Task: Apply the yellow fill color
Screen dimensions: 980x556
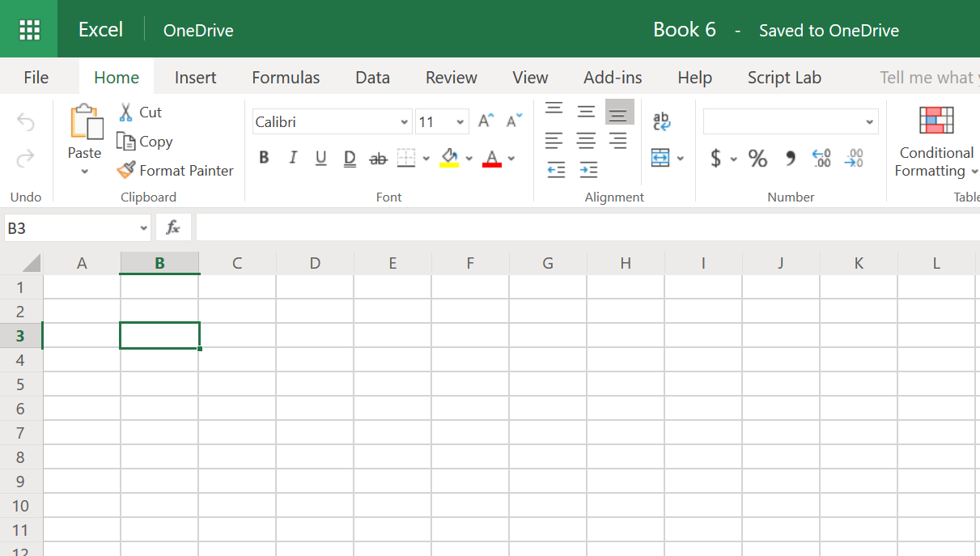Action: [x=449, y=159]
